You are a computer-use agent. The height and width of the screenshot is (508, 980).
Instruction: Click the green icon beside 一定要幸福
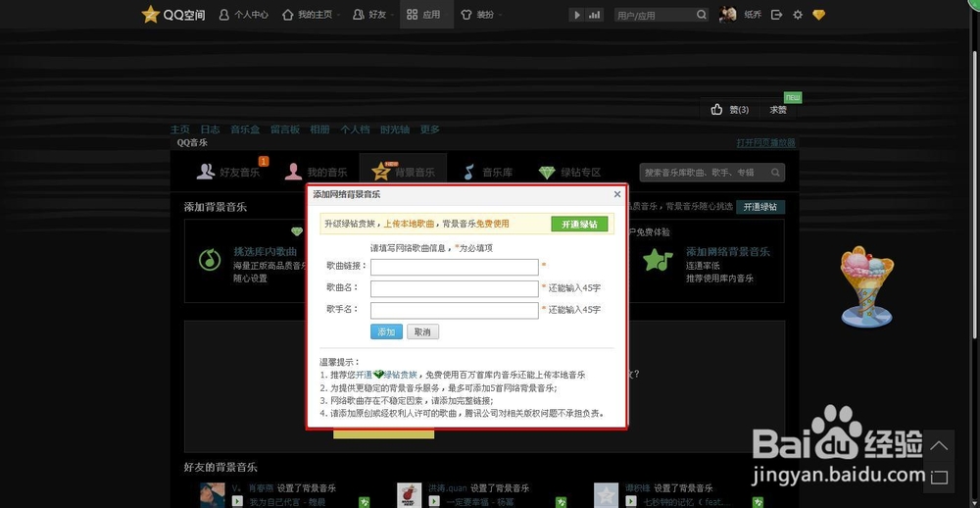562,502
